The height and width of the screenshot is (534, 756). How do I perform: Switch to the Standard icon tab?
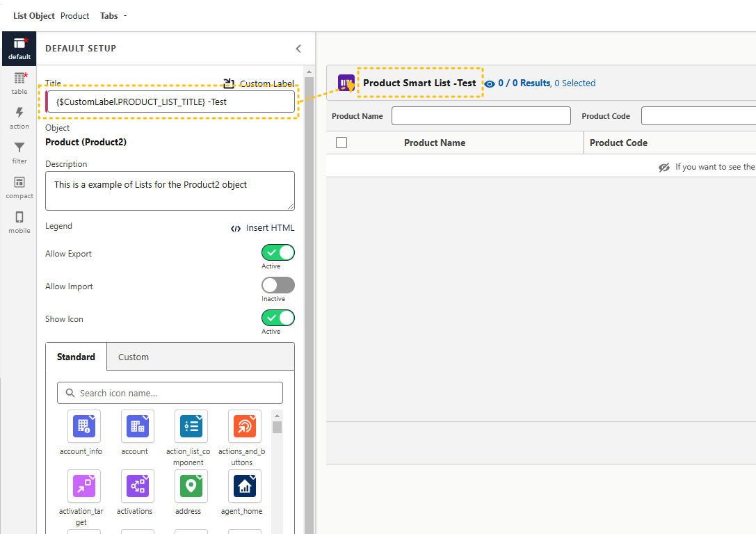[x=76, y=357]
